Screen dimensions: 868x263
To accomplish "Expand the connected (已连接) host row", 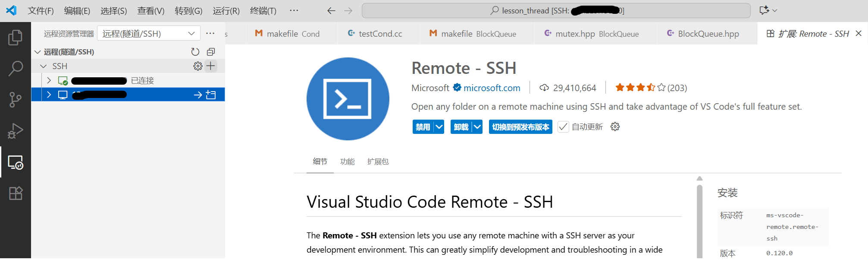I will [x=49, y=80].
